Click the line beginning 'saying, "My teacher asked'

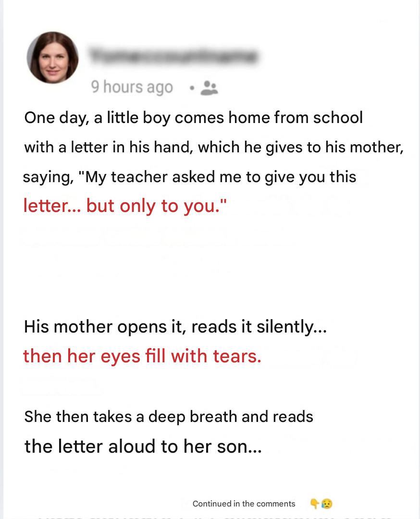point(189,177)
